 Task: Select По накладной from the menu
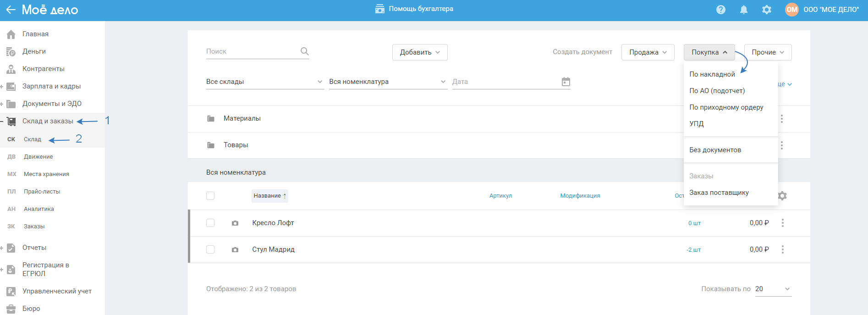point(712,74)
